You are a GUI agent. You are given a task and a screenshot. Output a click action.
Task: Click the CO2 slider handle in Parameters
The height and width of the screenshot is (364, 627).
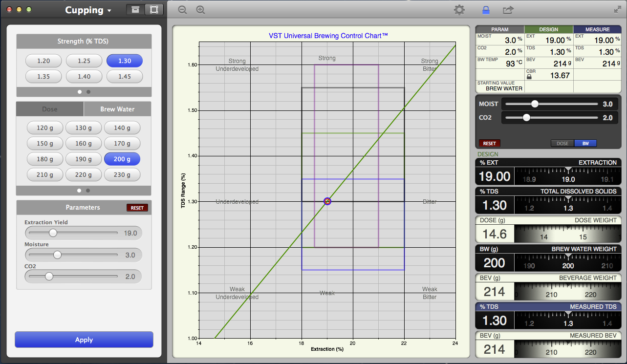[x=49, y=277]
